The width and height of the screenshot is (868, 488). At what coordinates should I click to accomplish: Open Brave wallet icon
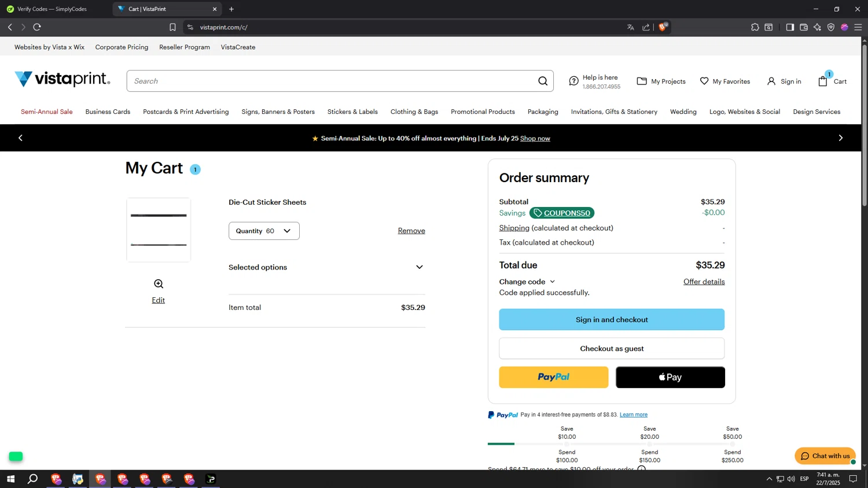(x=804, y=27)
